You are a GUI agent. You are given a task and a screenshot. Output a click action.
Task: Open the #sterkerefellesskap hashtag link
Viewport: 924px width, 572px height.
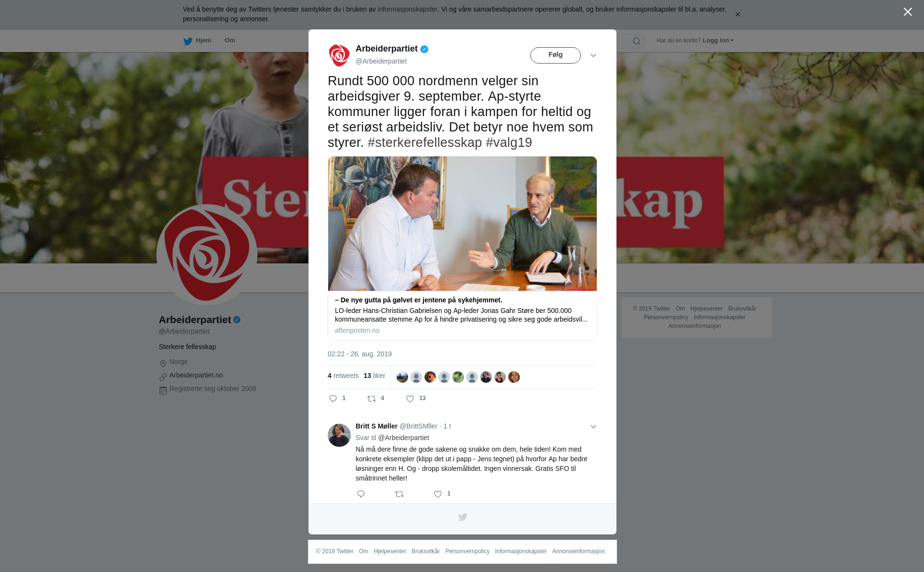(x=424, y=143)
